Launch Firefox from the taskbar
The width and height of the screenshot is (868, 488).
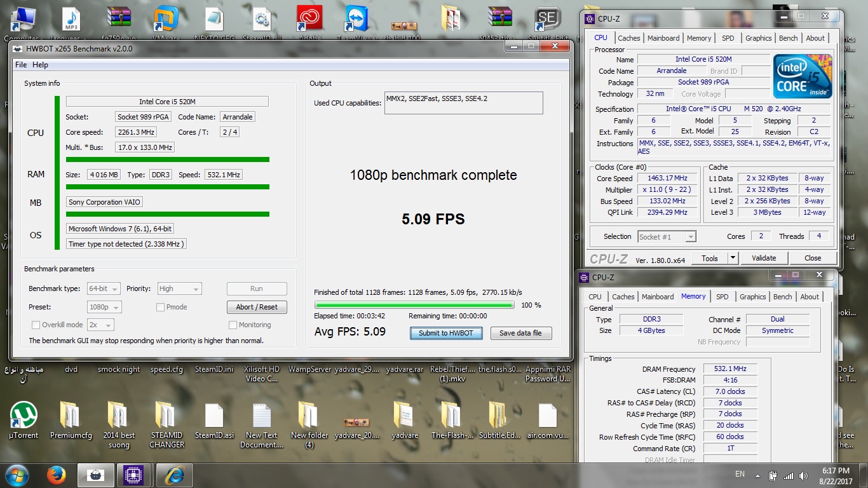click(57, 475)
